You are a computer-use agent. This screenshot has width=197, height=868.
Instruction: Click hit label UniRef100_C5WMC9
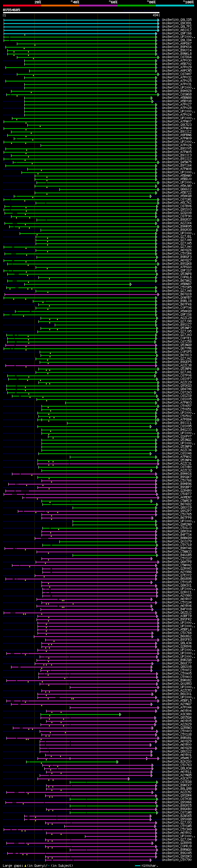click(177, 501)
